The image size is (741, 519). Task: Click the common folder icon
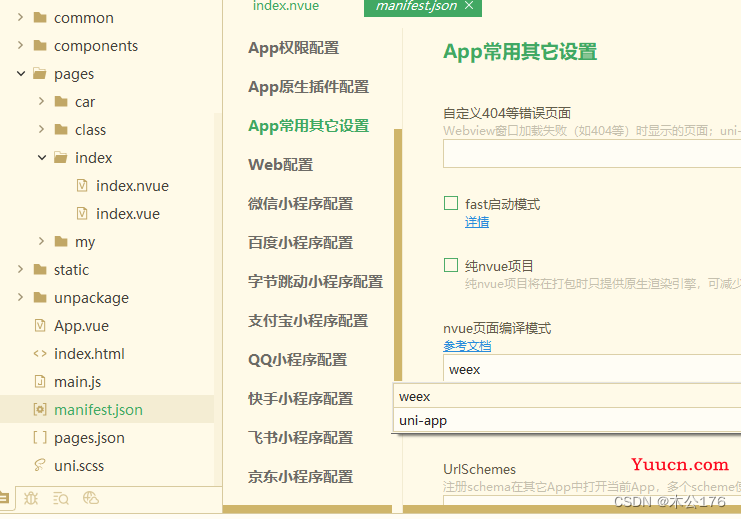tap(40, 17)
